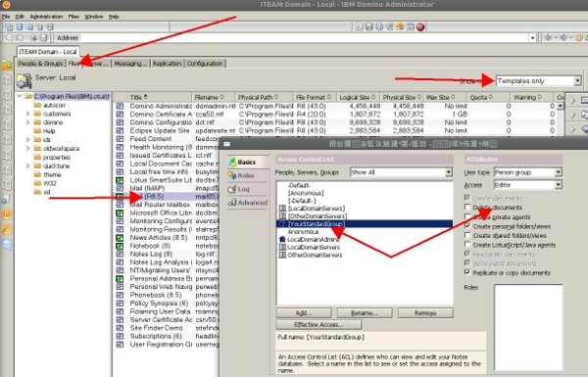Viewport: 588px width, 377px height.
Task: Select the Phonebook (8.5) template row
Action: click(x=167, y=295)
